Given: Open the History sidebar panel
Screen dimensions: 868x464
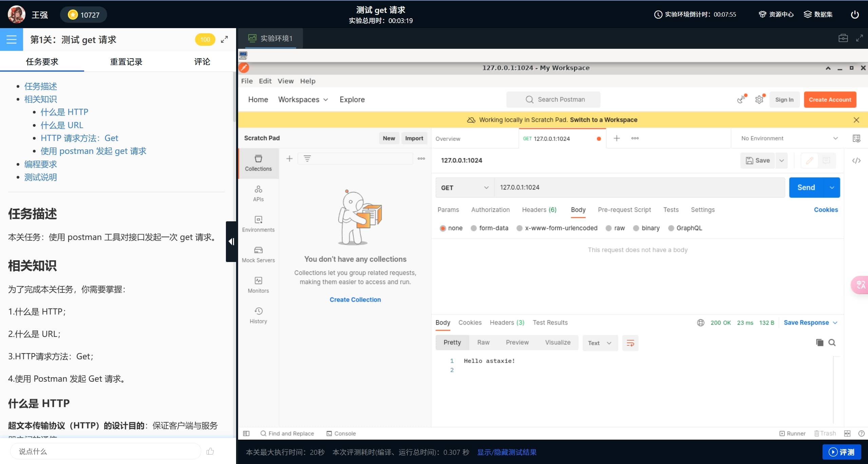Looking at the screenshot, I should coord(258,316).
